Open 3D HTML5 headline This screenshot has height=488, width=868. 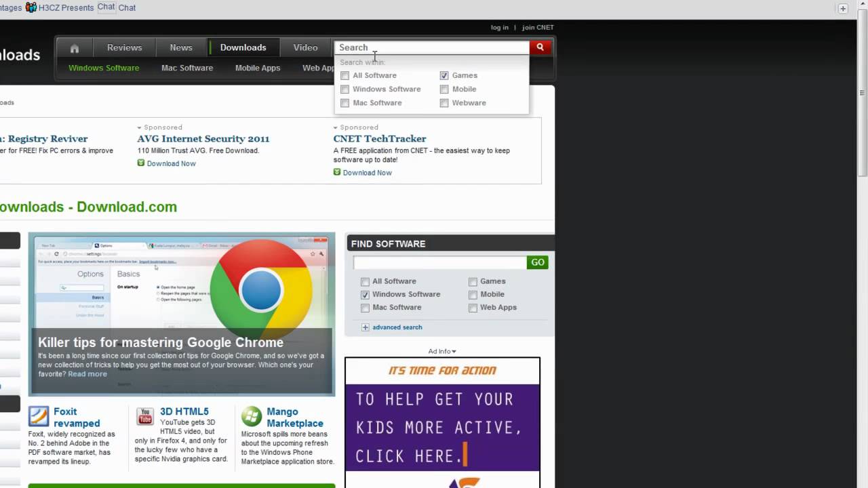[184, 411]
